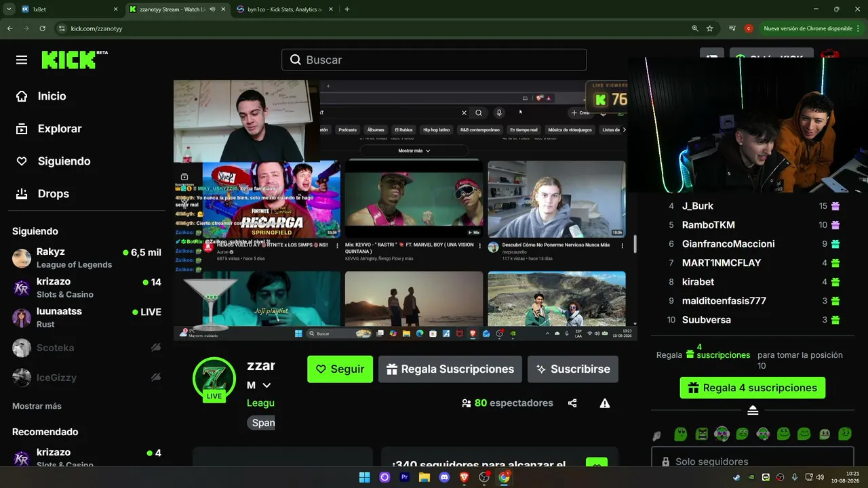This screenshot has width=868, height=488.
Task: Open luunaatss's Rust live channel
Action: tap(87, 318)
